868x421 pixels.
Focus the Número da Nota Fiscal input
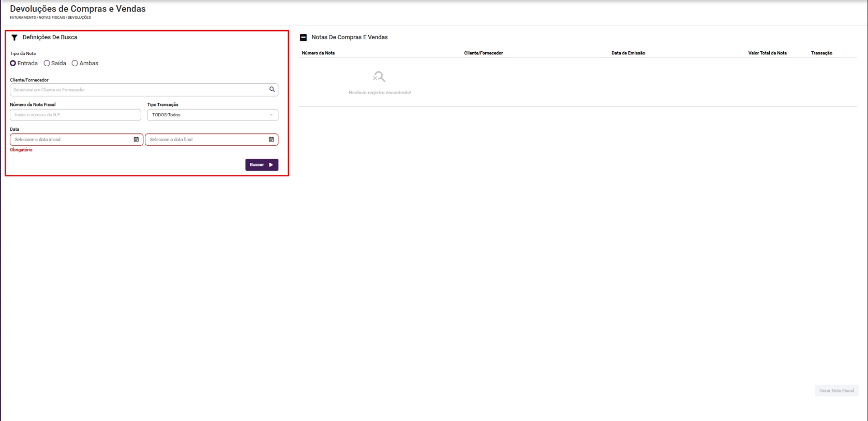[76, 115]
